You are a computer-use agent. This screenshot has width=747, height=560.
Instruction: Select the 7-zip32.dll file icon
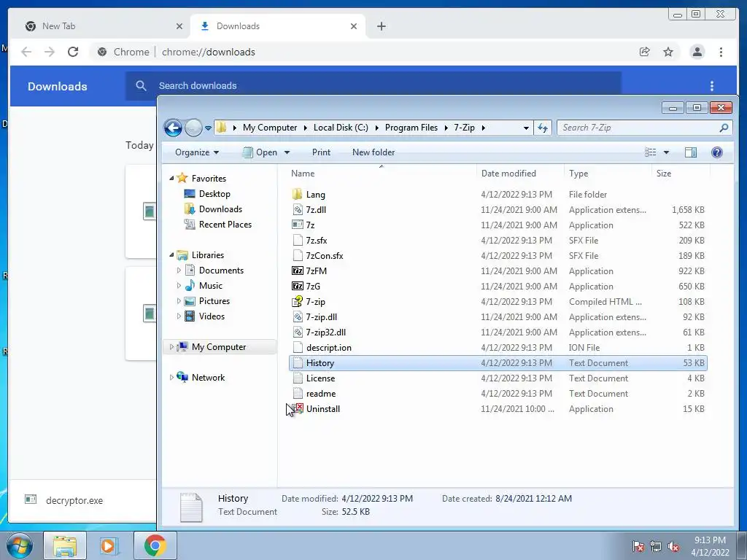(298, 332)
